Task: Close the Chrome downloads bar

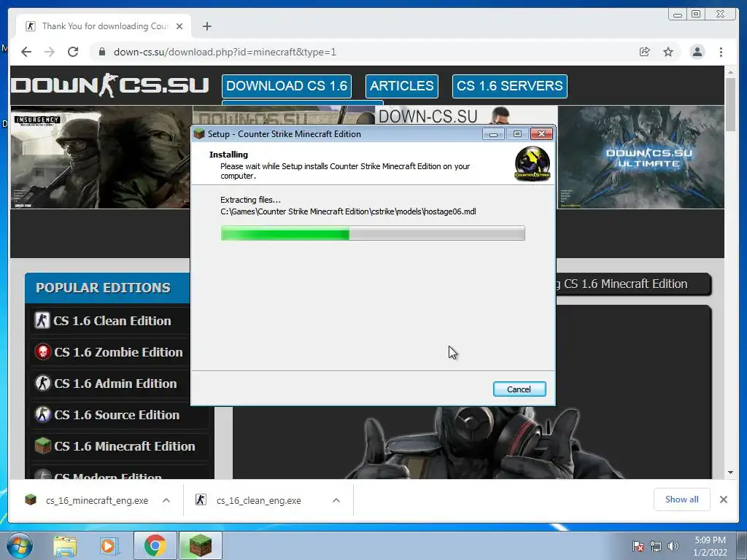Action: [723, 499]
